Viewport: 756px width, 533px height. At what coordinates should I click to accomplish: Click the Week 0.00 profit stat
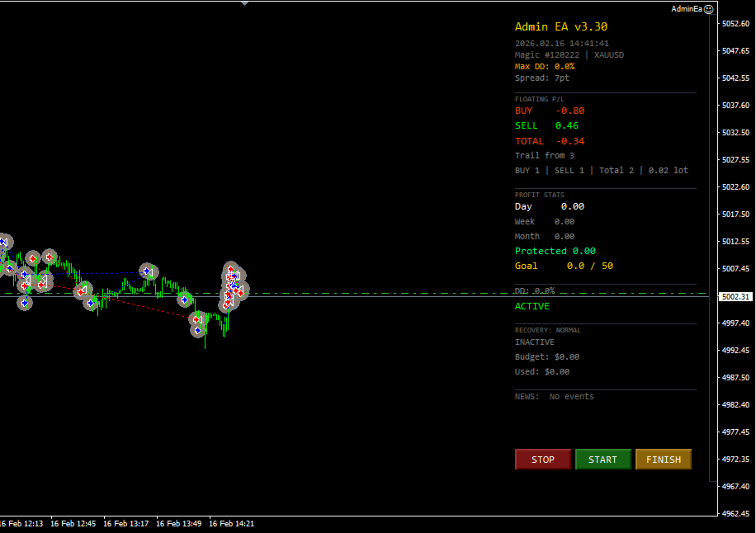(x=545, y=222)
